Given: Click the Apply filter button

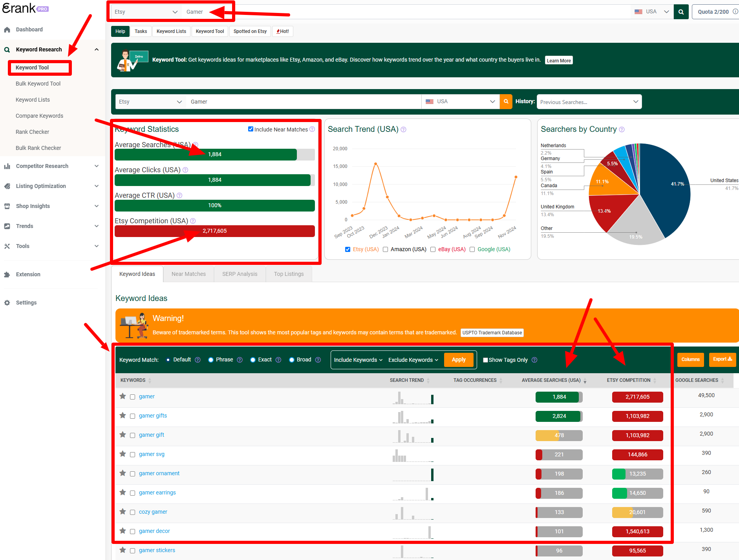Looking at the screenshot, I should [x=458, y=360].
